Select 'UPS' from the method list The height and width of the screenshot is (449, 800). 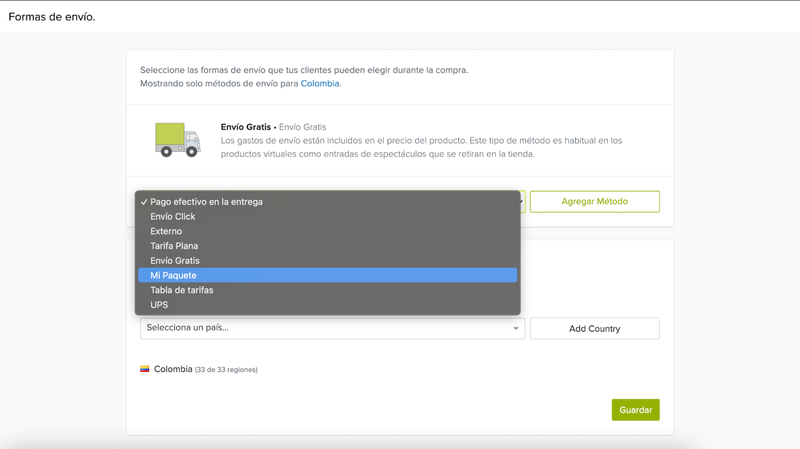pos(159,305)
